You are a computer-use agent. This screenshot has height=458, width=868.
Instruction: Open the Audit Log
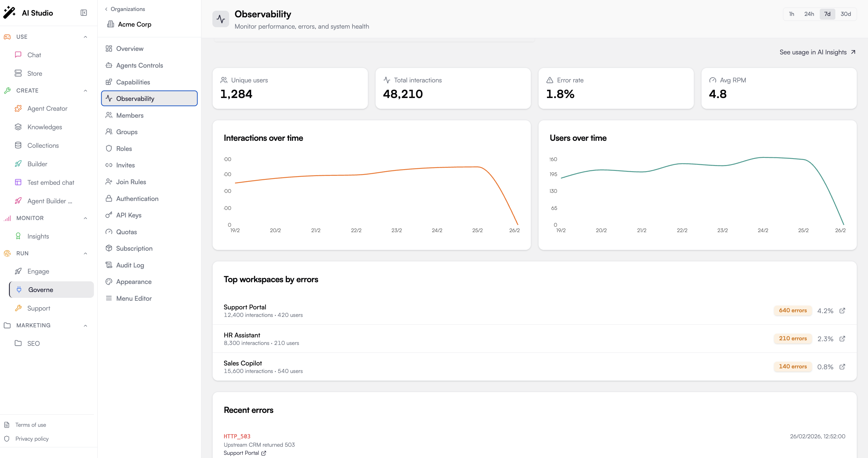(149, 265)
